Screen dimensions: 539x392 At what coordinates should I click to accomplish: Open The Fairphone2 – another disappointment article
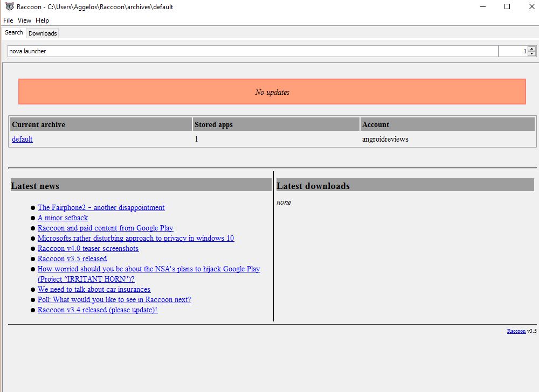coord(101,207)
